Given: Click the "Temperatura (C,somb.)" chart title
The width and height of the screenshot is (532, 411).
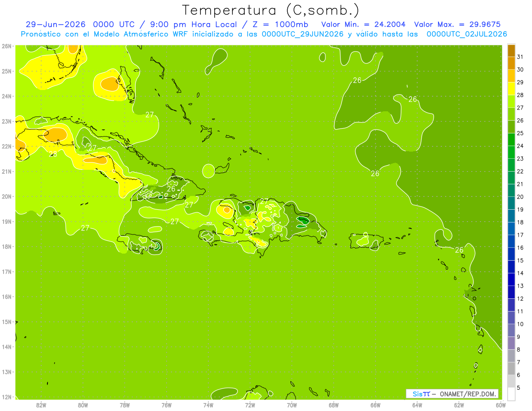Looking at the screenshot, I should tap(271, 10).
